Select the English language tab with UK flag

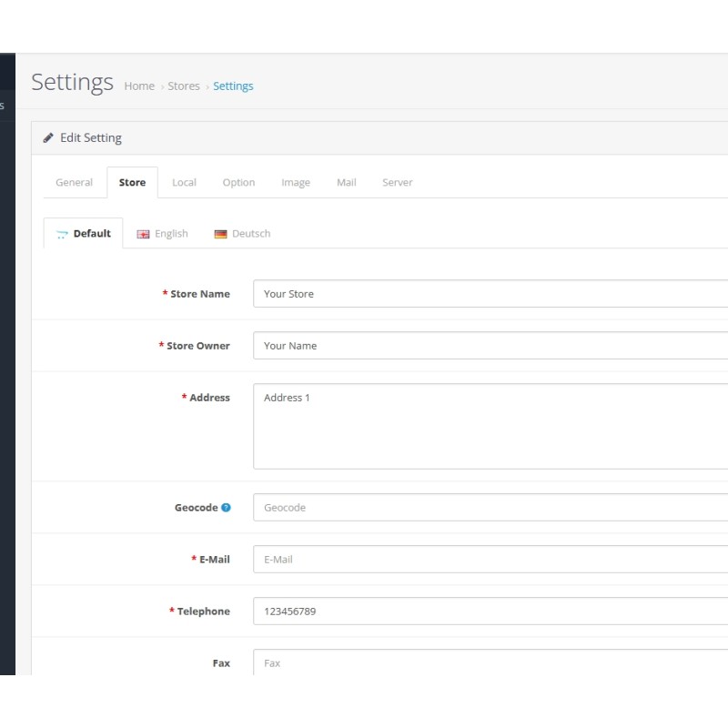click(163, 234)
